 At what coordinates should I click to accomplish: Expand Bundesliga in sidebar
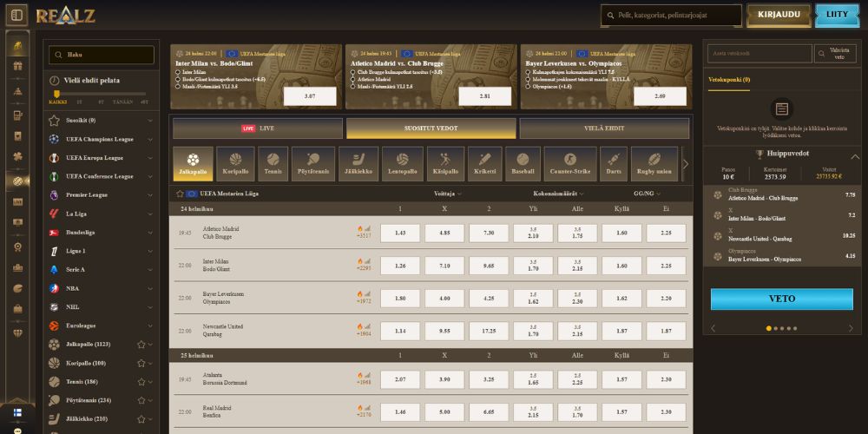click(150, 233)
